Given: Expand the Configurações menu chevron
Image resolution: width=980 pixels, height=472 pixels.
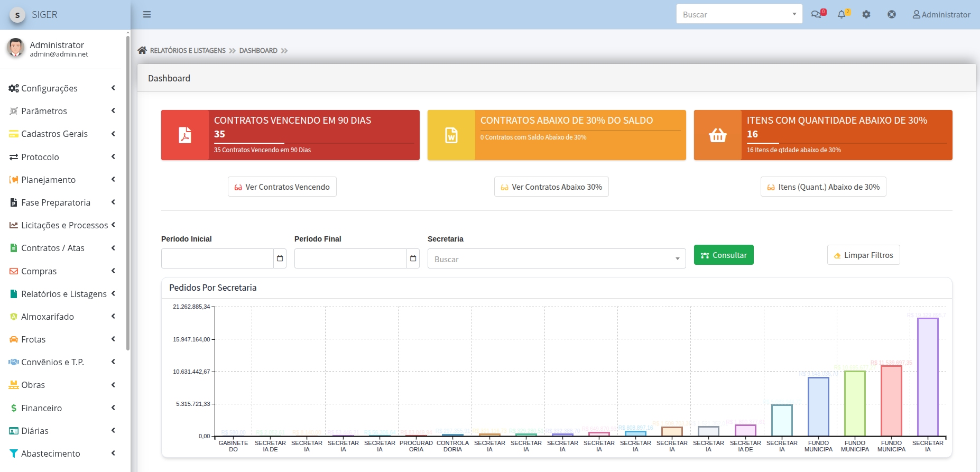Looking at the screenshot, I should click(113, 88).
